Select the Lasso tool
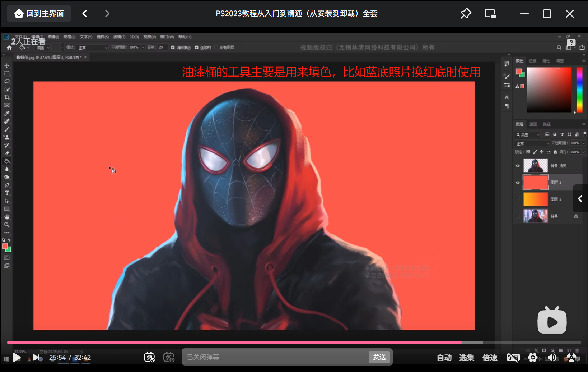The height and width of the screenshot is (372, 588). click(7, 81)
